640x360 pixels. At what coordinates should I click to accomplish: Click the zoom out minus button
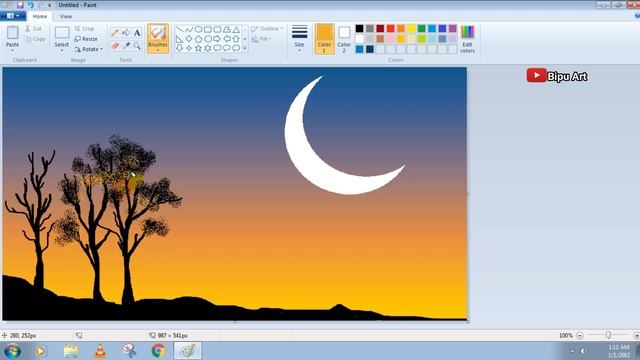(x=580, y=335)
